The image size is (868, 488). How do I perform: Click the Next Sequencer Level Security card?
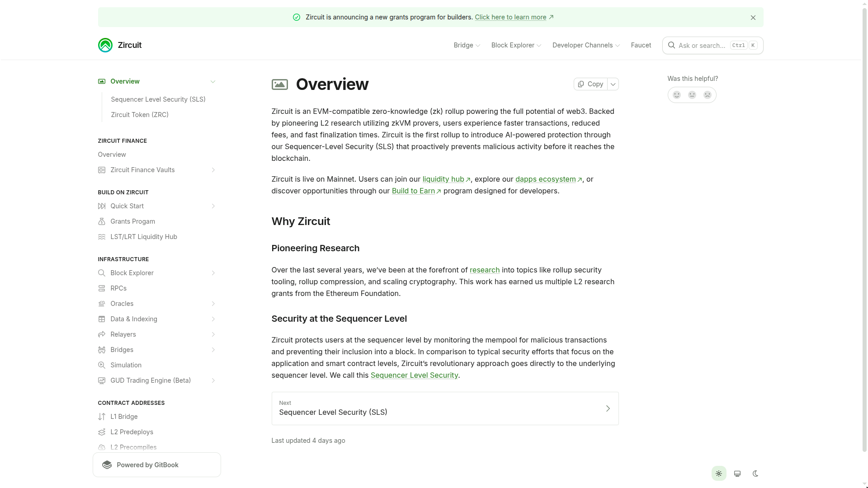tap(444, 408)
